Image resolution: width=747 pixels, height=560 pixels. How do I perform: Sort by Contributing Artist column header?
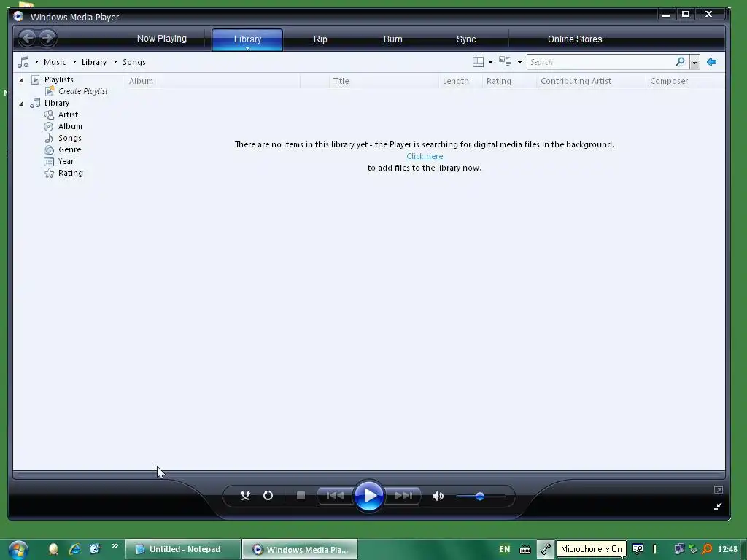(591, 81)
